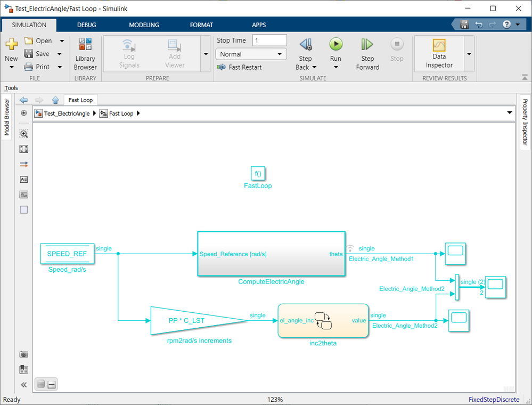Expand the Open dropdown arrow
The image size is (532, 405).
62,41
